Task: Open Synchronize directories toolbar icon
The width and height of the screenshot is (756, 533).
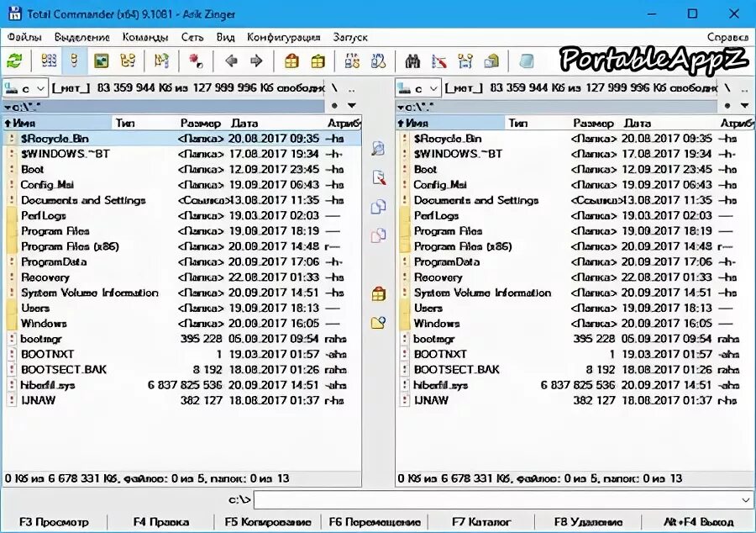Action: [x=465, y=61]
